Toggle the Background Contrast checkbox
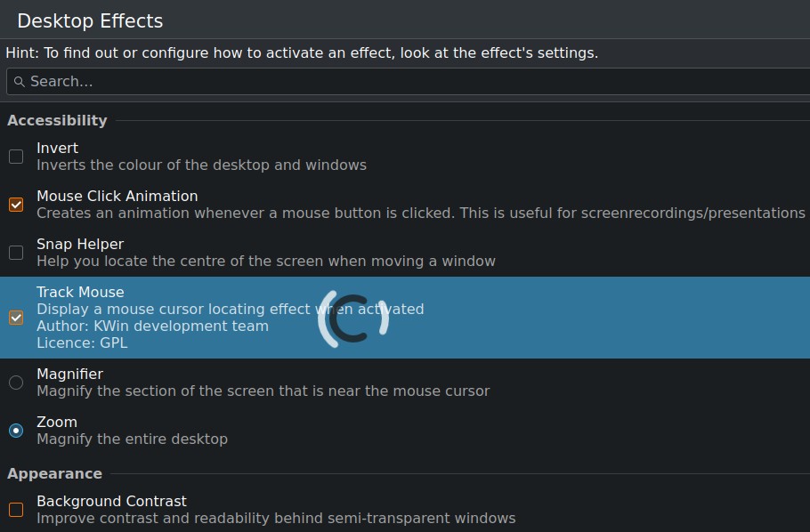 pos(16,510)
